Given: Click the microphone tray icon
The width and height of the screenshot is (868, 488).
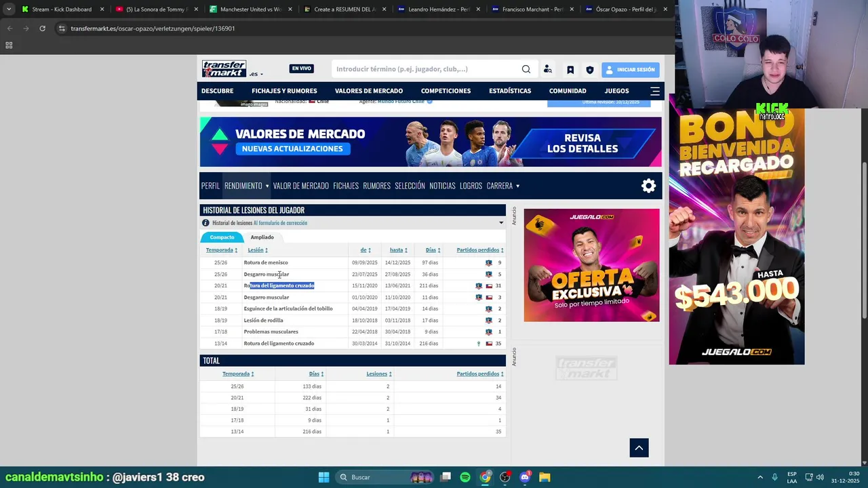Looking at the screenshot, I should click(774, 477).
